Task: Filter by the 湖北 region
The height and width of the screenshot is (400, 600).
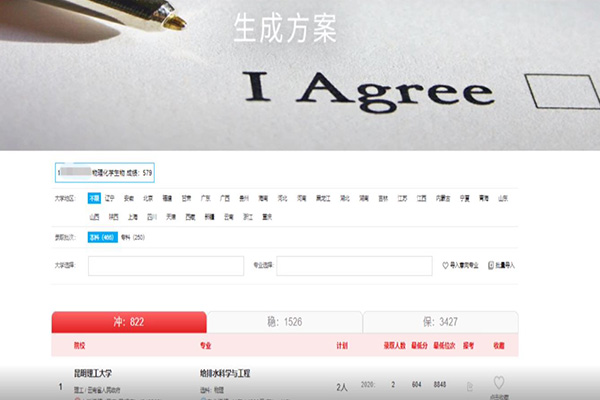Action: pyautogui.click(x=345, y=198)
